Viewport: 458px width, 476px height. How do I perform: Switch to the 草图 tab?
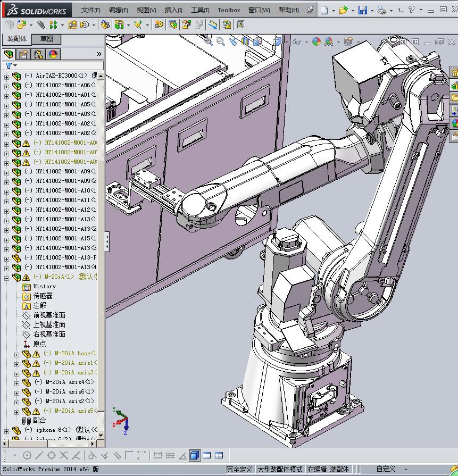46,39
